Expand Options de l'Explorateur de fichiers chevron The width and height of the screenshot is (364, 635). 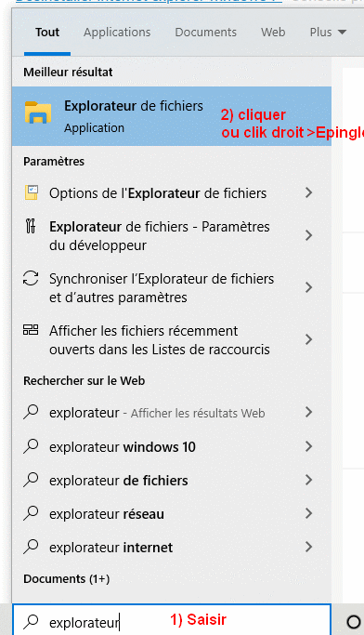coord(309,192)
